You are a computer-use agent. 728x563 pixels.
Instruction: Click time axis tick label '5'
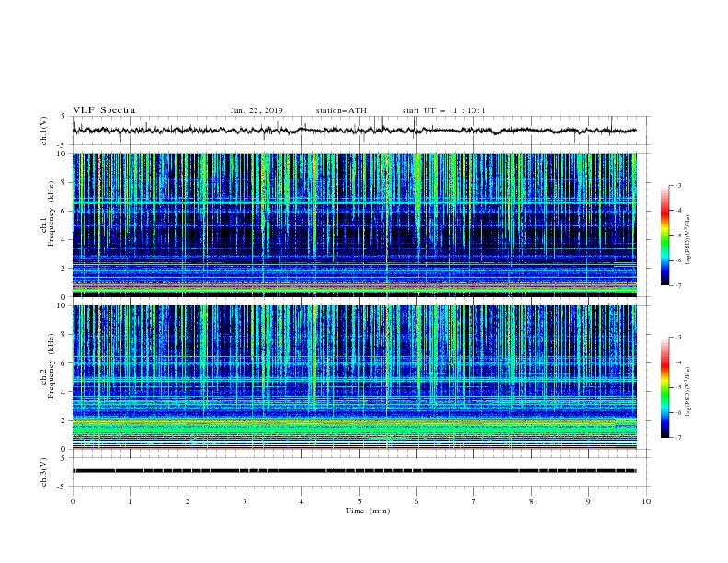(x=359, y=501)
